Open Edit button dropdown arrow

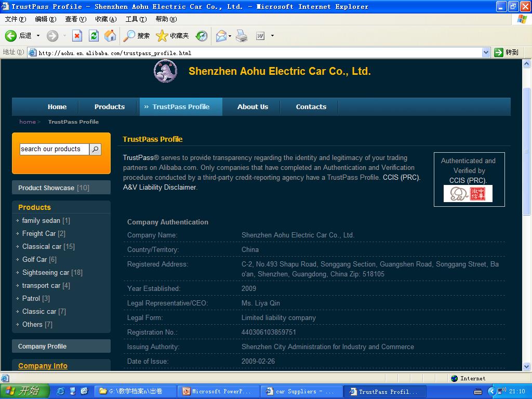(272, 36)
